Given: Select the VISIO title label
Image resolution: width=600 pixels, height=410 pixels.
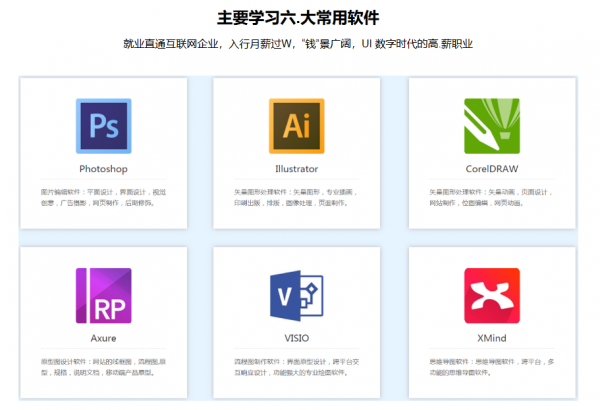Looking at the screenshot, I should click(297, 338).
